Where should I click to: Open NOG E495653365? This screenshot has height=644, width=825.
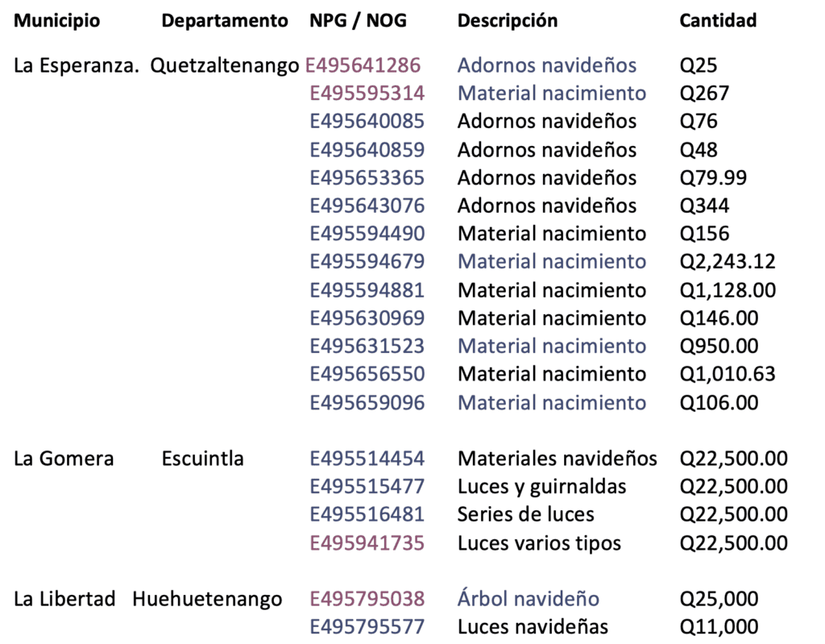click(x=367, y=177)
